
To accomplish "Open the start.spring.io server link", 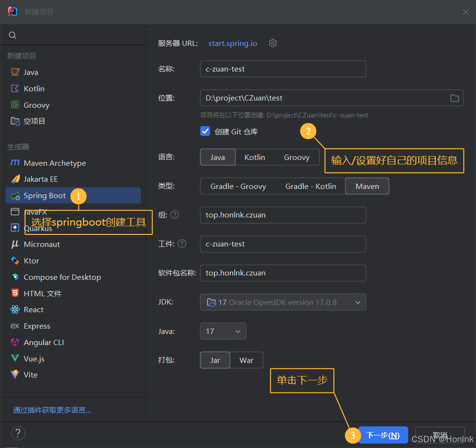I will [x=233, y=43].
